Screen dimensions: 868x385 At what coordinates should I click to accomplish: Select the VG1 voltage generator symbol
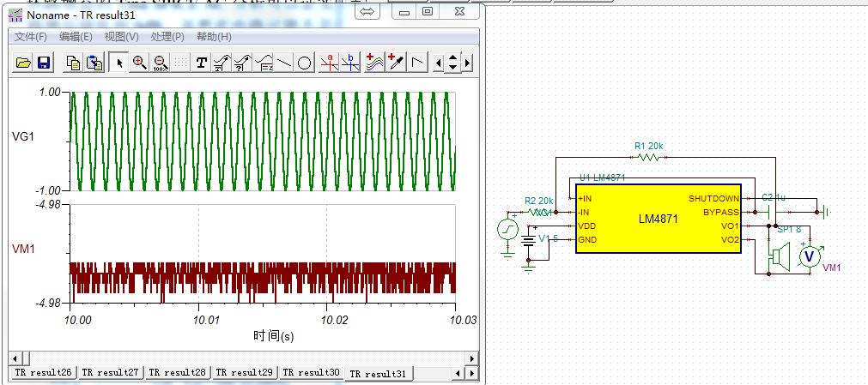click(x=507, y=229)
